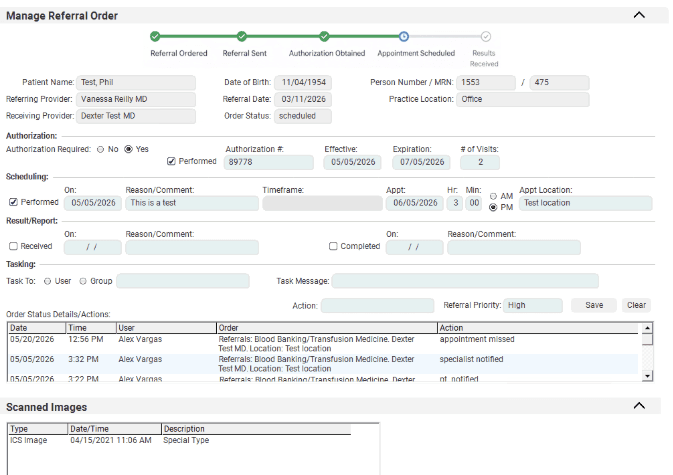Click the Authorization # field

tap(269, 162)
